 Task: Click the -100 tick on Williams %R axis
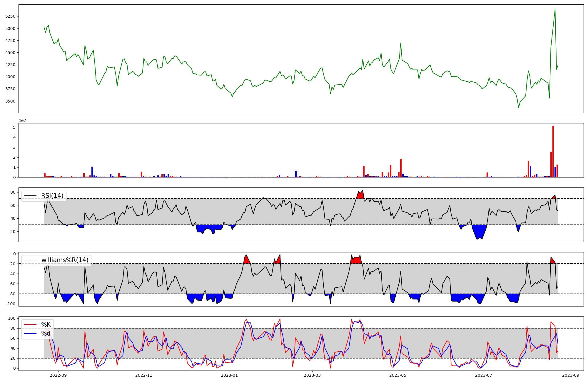[10, 304]
